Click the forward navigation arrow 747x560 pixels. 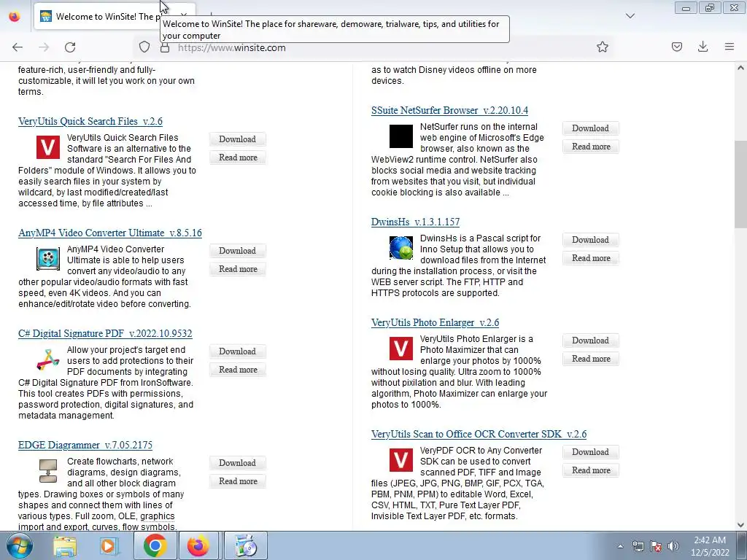(x=44, y=47)
